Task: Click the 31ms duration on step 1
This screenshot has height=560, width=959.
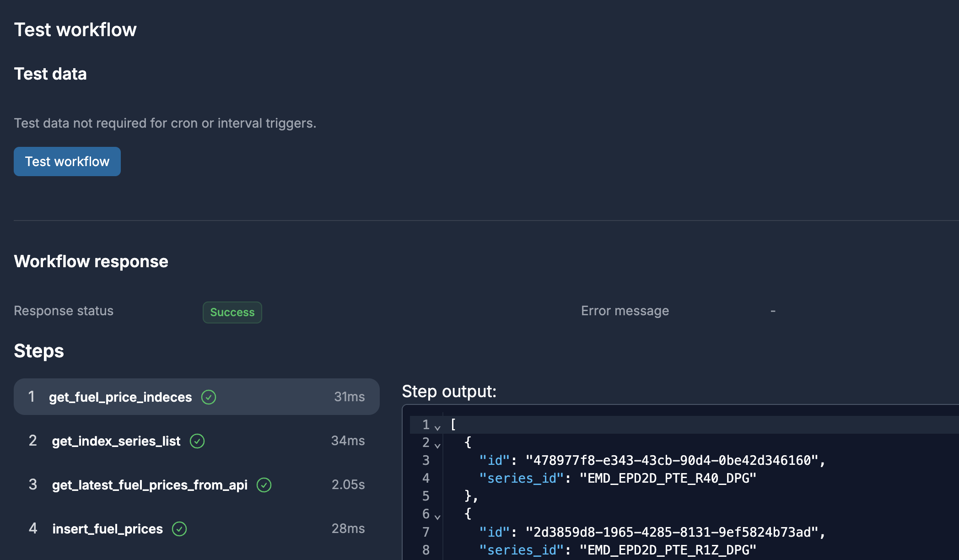Action: (349, 397)
